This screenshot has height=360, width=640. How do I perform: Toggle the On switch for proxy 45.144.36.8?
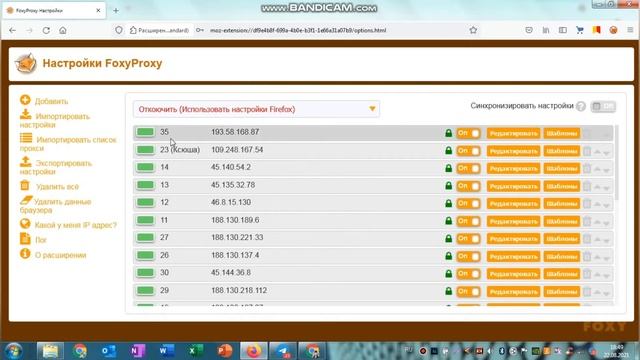469,273
